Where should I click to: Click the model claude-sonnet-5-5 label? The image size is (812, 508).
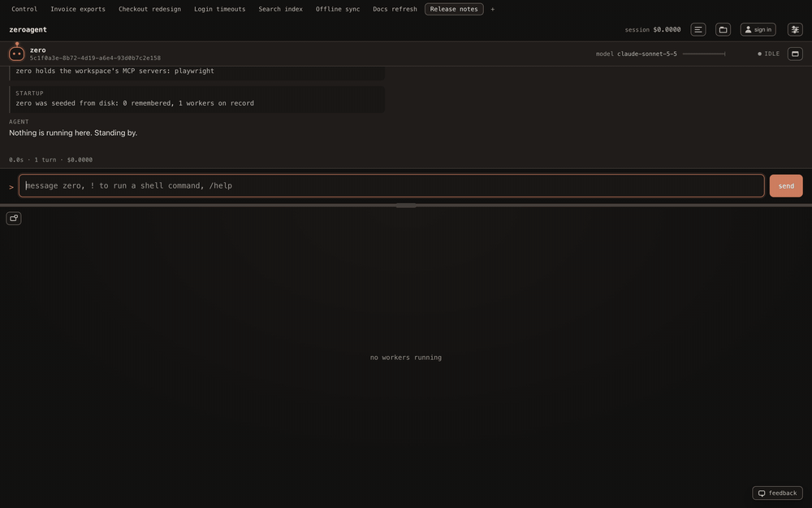point(636,54)
